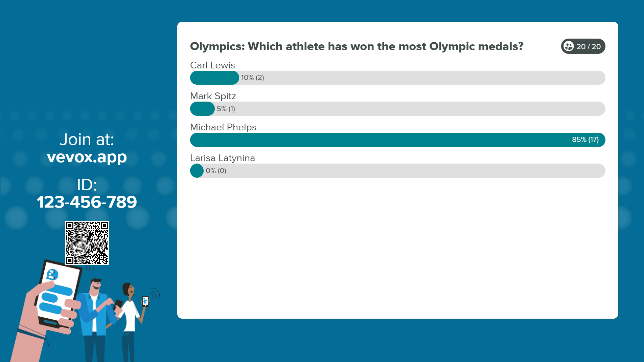
Task: Click the teal Mark Spitz result bar
Action: pos(202,109)
